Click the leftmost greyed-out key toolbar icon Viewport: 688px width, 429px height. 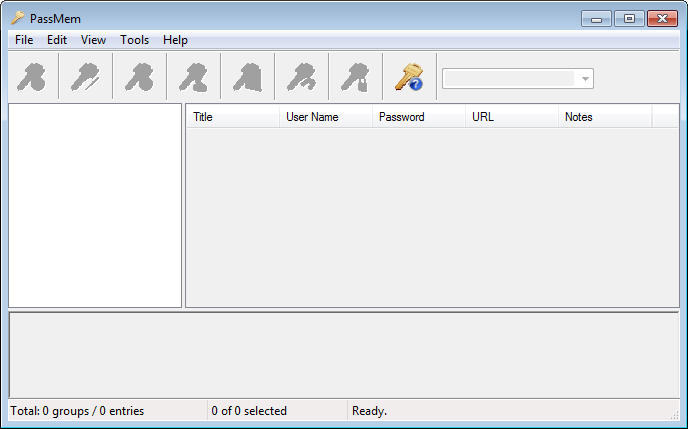coord(32,77)
